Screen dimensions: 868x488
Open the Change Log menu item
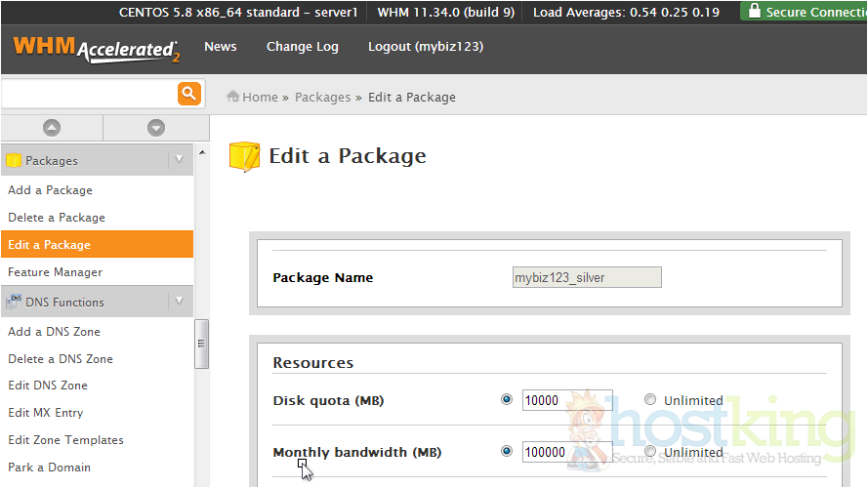pos(302,47)
